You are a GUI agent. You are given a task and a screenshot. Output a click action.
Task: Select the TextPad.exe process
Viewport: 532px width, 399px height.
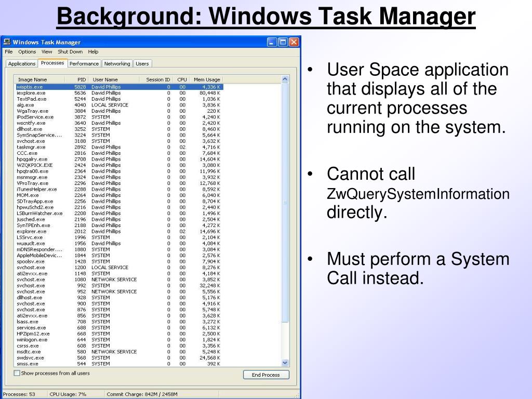(119, 99)
